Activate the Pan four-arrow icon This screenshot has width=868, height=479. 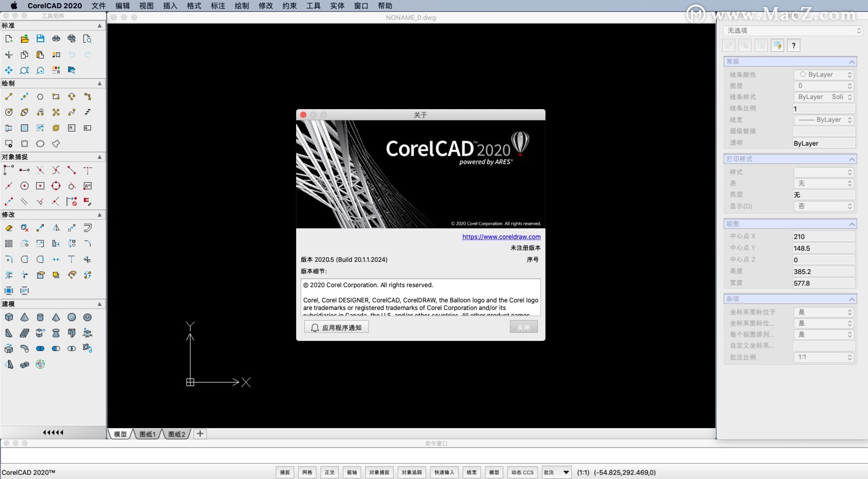9,70
